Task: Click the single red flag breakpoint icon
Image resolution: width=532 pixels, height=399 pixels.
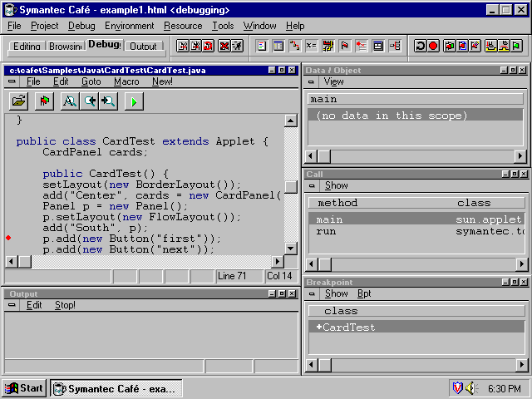Action: click(345, 46)
